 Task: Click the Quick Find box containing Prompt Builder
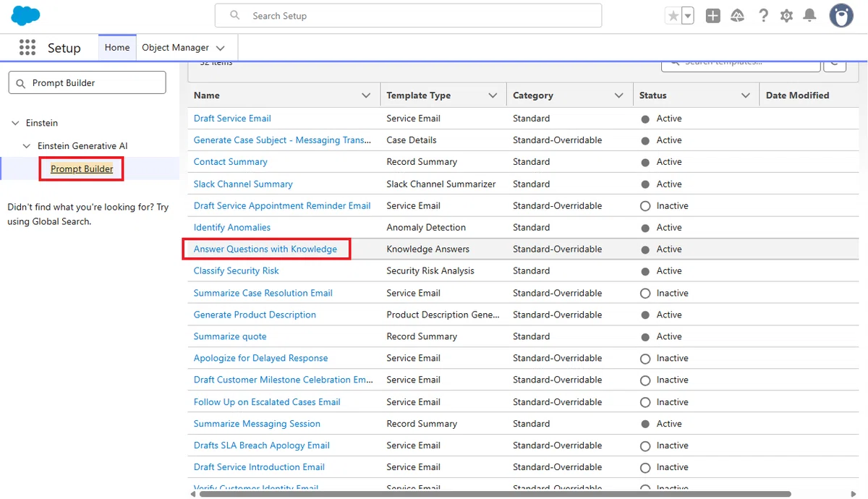click(88, 82)
